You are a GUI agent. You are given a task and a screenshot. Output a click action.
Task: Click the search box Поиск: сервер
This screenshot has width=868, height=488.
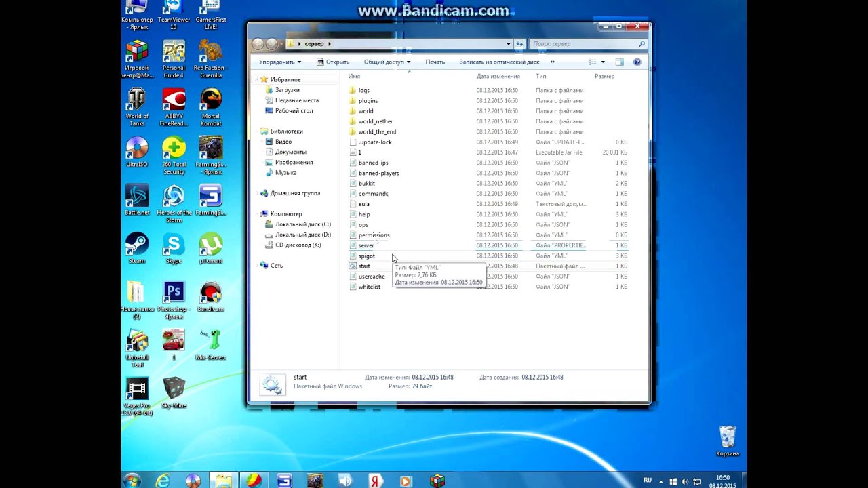587,44
